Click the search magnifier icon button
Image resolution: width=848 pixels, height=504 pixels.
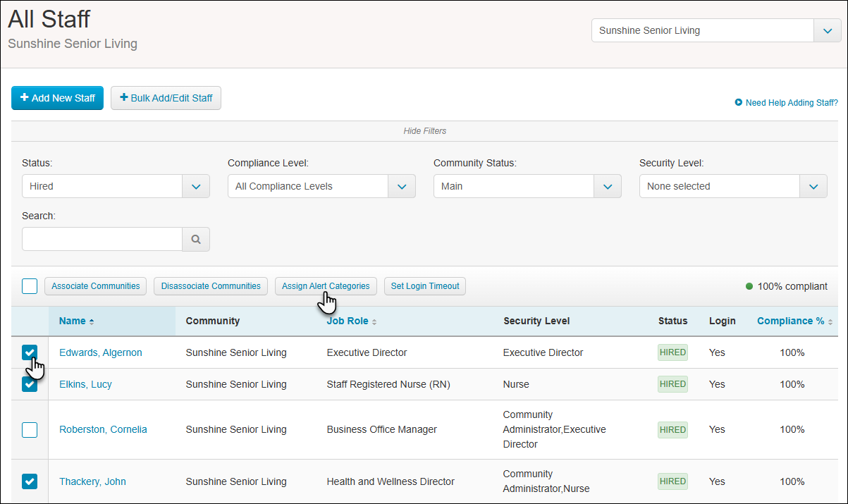click(196, 239)
